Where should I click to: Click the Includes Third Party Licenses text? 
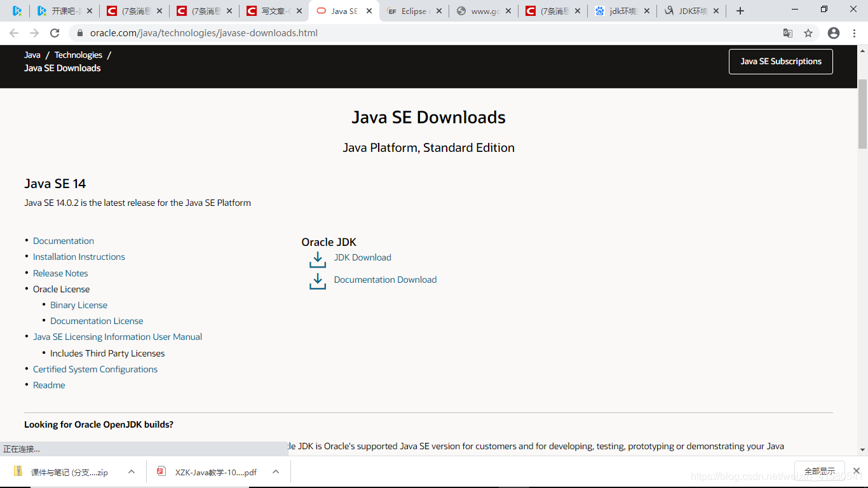tap(107, 353)
